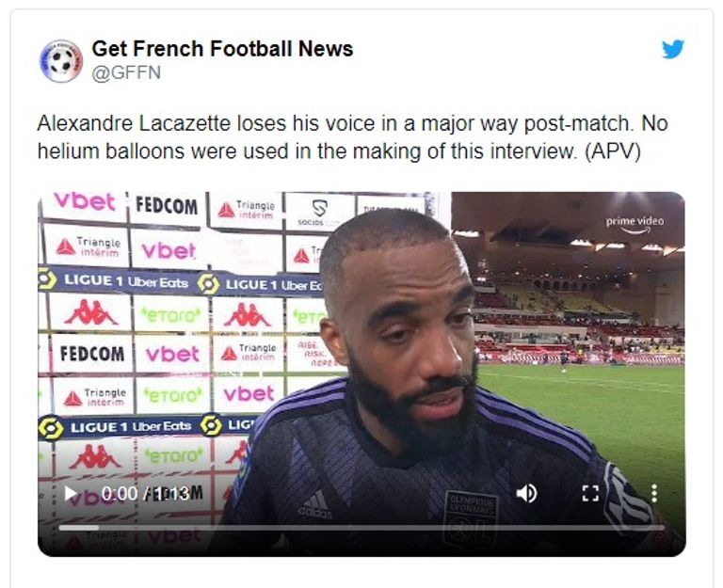Open the GFFN profile avatar
This screenshot has height=588, width=723.
click(x=61, y=61)
